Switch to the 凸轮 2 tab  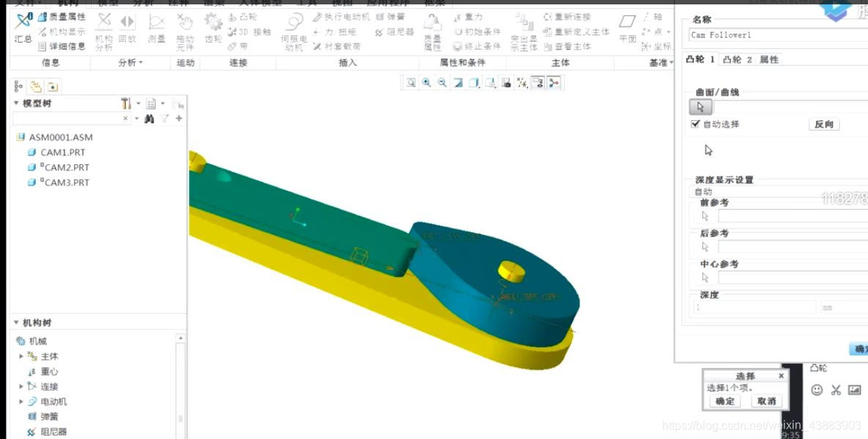pyautogui.click(x=737, y=59)
